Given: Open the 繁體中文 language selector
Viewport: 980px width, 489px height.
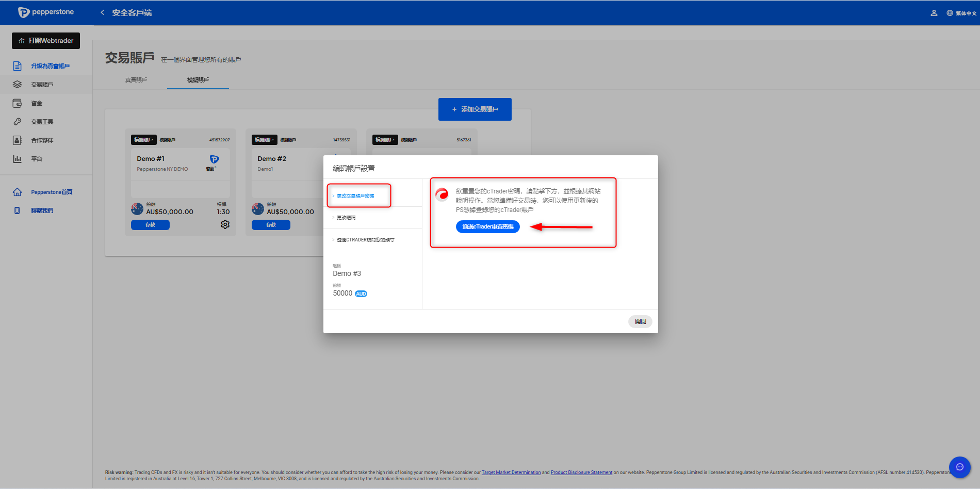Looking at the screenshot, I should pyautogui.click(x=961, y=13).
